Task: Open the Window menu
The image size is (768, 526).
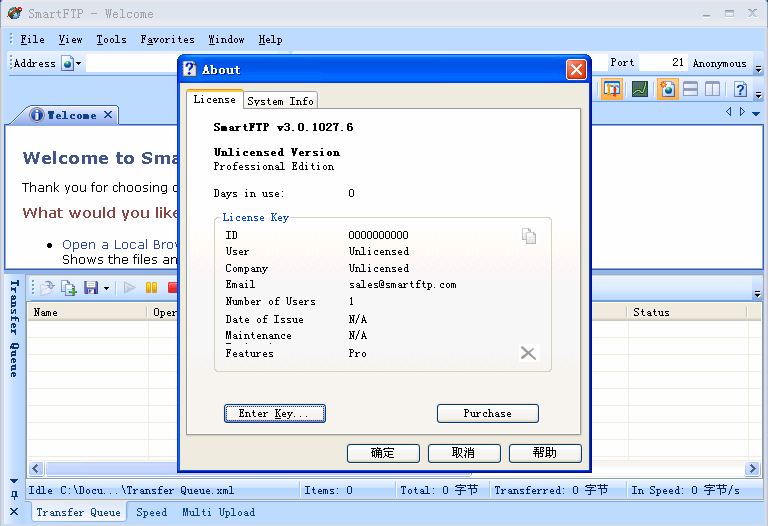Action: [226, 39]
